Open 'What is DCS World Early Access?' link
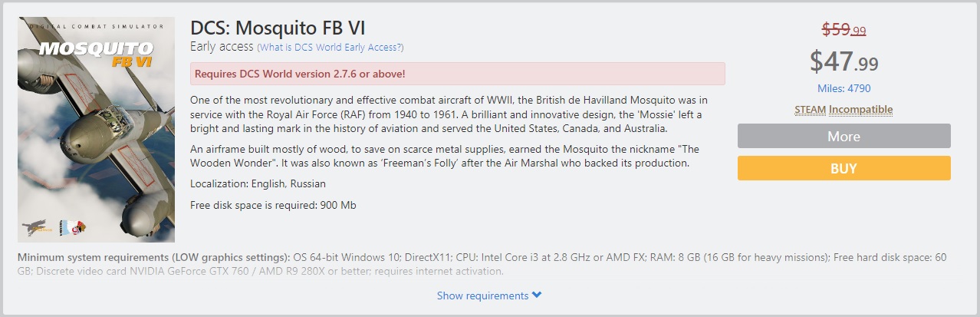The width and height of the screenshot is (980, 317). [331, 48]
